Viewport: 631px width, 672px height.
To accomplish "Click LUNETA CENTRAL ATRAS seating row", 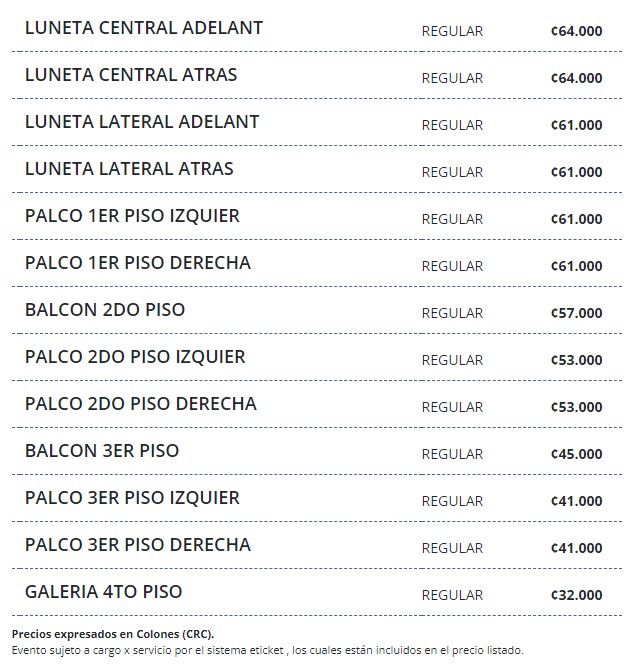I will click(x=131, y=75).
